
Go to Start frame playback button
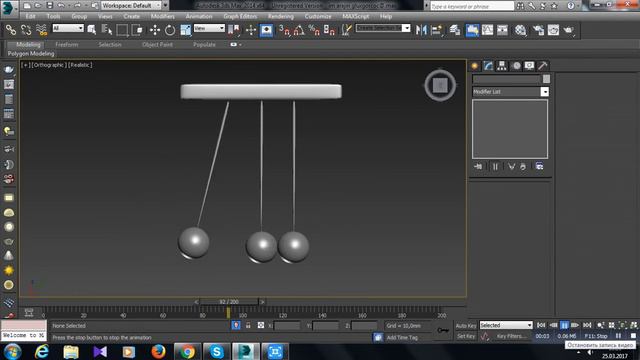pyautogui.click(x=541, y=325)
